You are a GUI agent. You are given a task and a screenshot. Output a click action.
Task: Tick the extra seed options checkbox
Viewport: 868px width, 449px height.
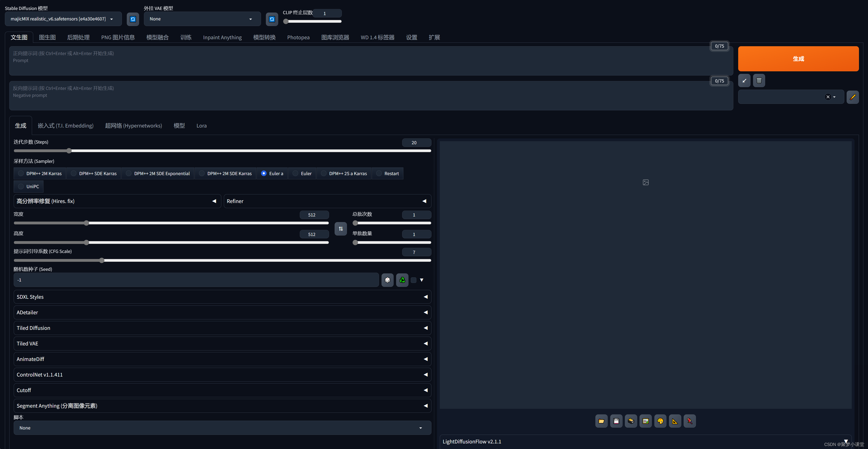point(414,280)
